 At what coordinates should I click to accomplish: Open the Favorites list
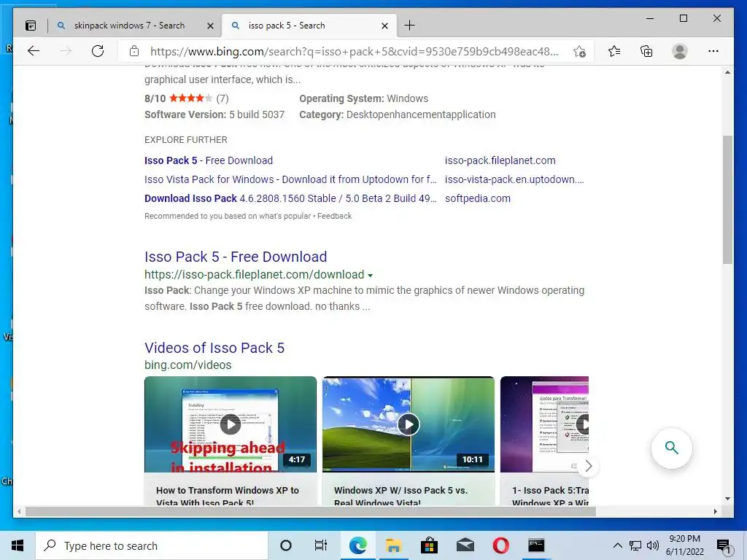click(614, 51)
